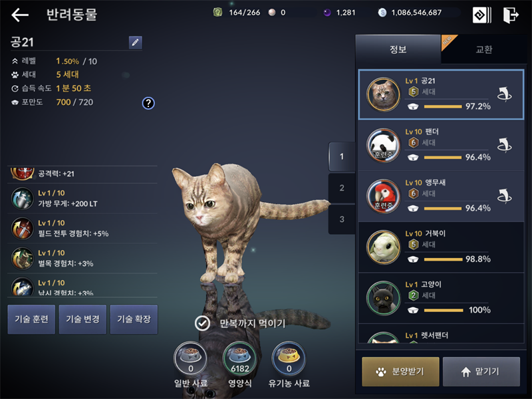The width and height of the screenshot is (532, 399).
Task: Click the 기술 확장 button
Action: pyautogui.click(x=134, y=319)
